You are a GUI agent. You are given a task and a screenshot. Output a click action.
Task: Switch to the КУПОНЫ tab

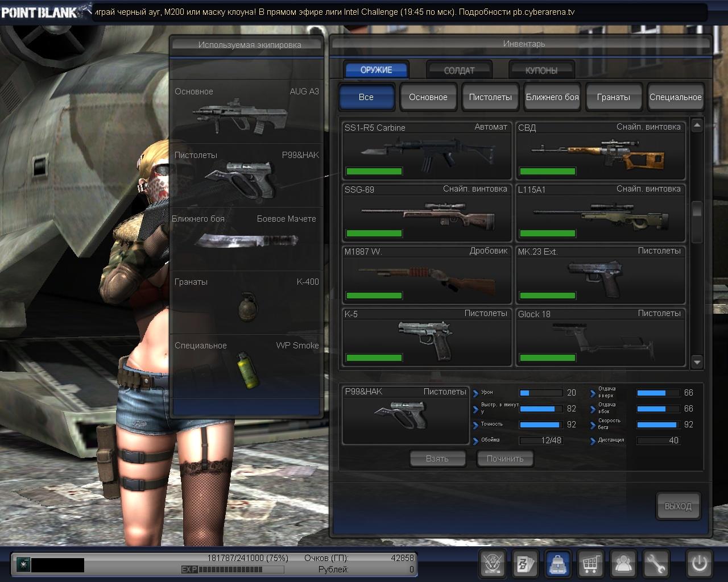tap(541, 70)
